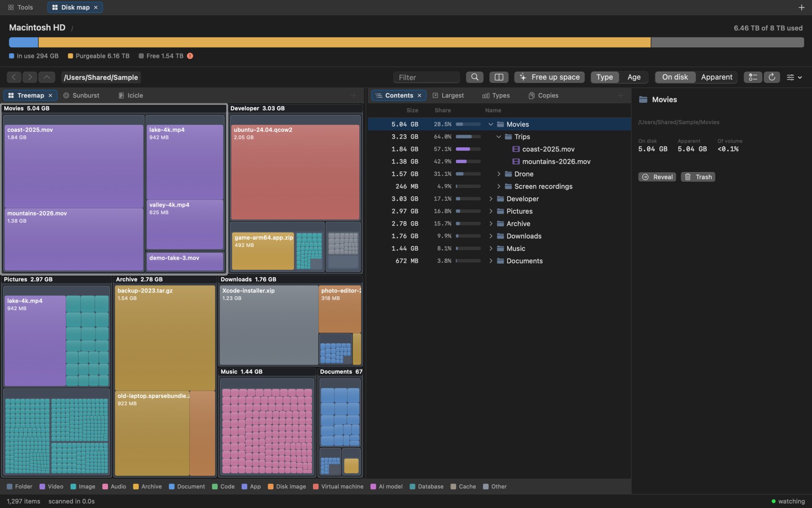The height and width of the screenshot is (508, 812).
Task: Click the Virtual machine legend swatch
Action: point(315,486)
